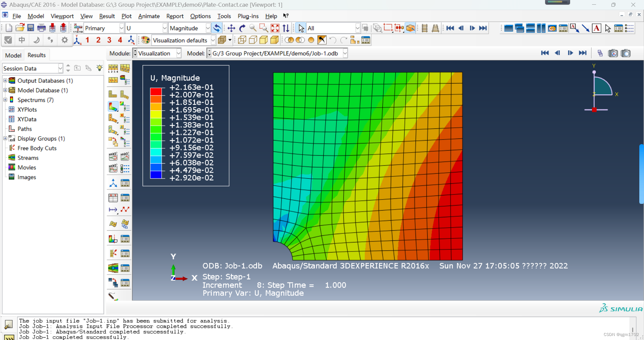Viewport: 644px width, 340px height.
Task: Click the create text annotation icon
Action: pos(596,28)
